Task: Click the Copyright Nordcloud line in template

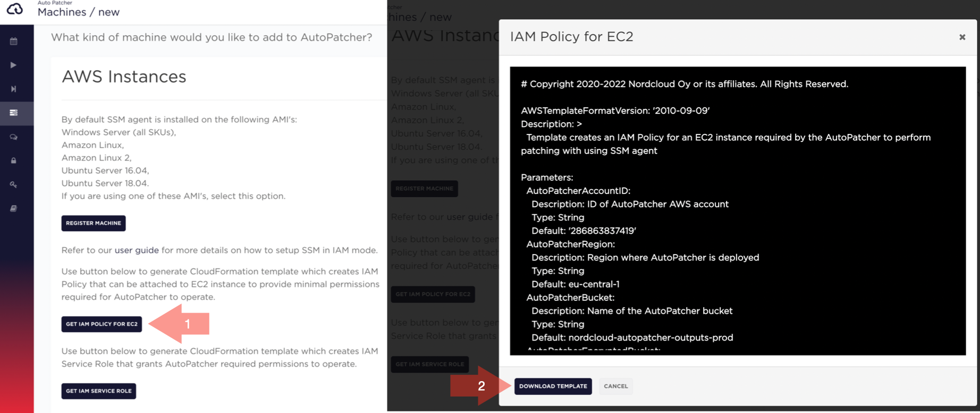Action: (685, 84)
